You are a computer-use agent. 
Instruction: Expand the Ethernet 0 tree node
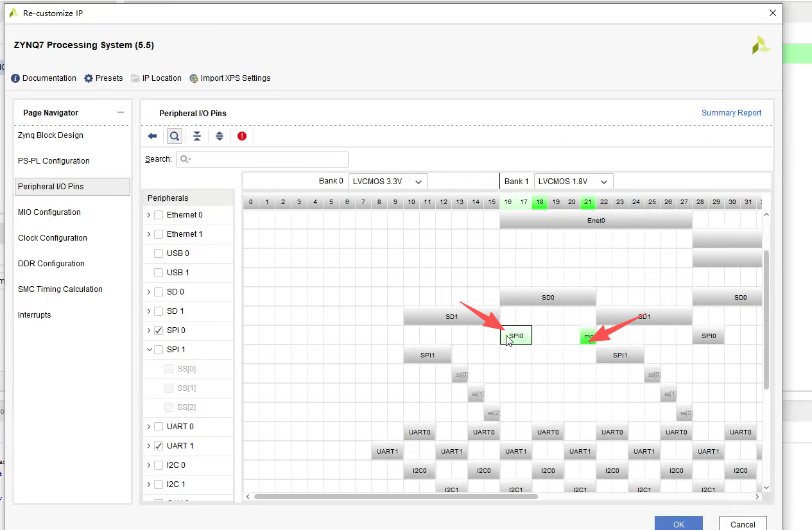point(149,215)
